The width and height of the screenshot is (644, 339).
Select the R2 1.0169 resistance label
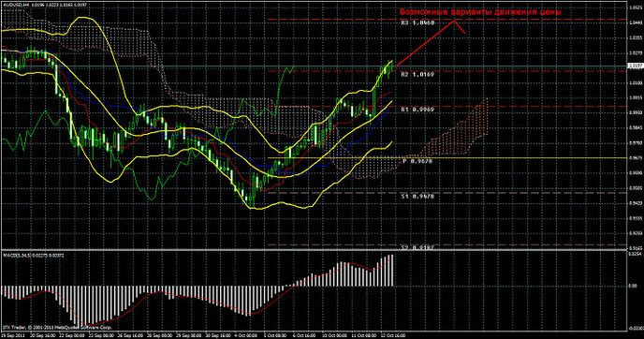pyautogui.click(x=417, y=74)
